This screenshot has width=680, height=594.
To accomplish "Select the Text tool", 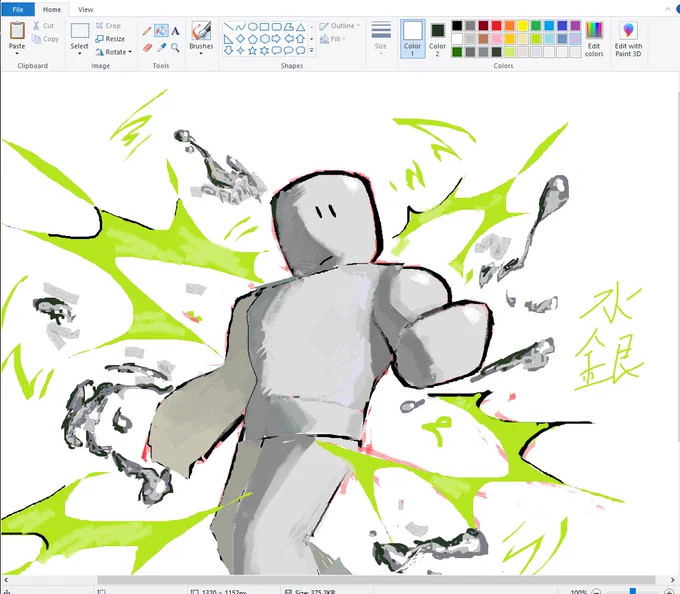I will [x=175, y=31].
